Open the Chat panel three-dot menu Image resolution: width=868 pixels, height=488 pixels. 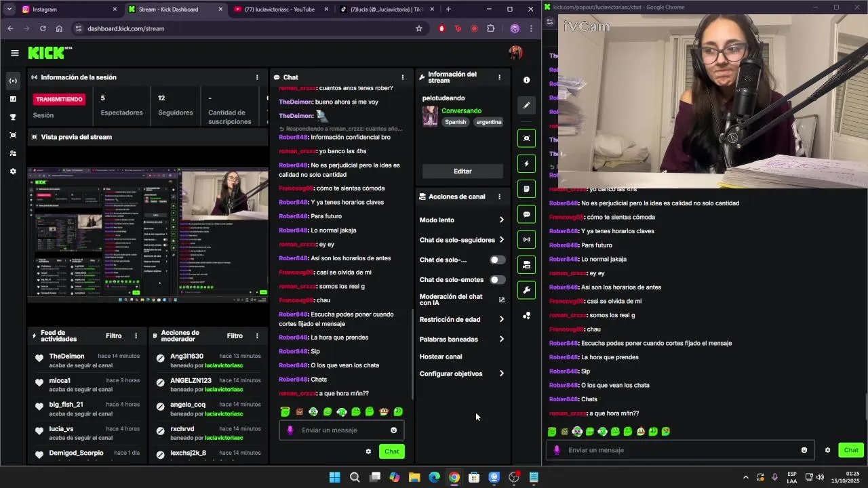(x=403, y=77)
